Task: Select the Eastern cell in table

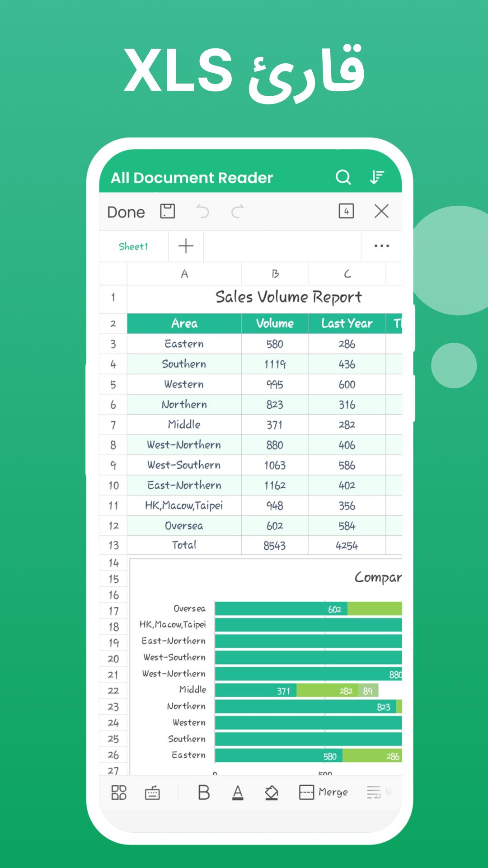Action: coord(184,344)
